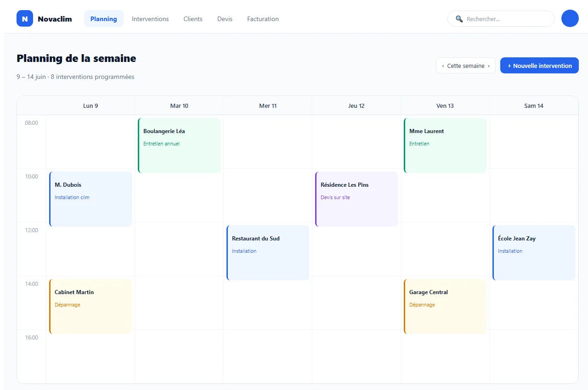Focus the Rechercher search field

(501, 19)
